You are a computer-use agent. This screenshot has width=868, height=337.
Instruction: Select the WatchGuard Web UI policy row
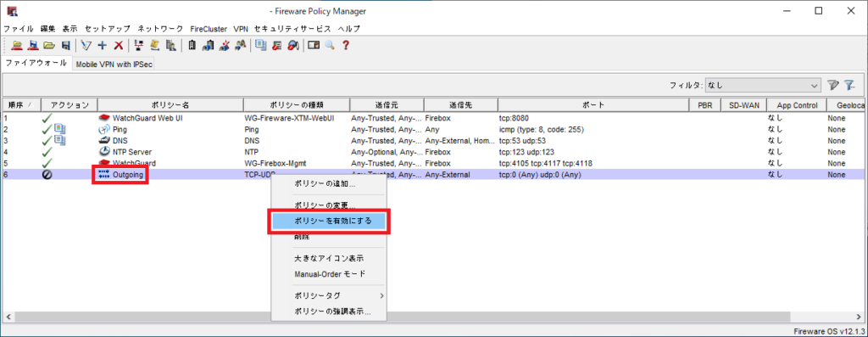[433, 118]
